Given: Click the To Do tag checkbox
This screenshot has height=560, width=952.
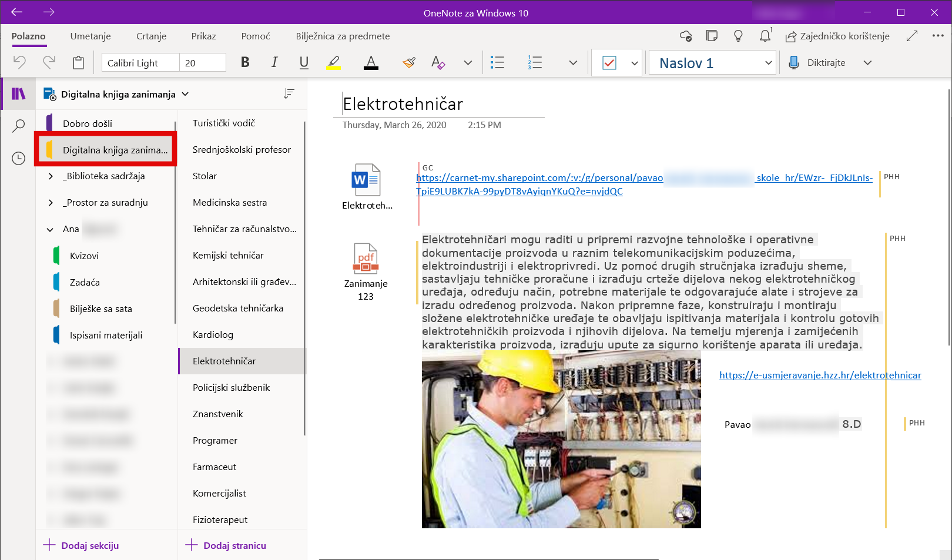Looking at the screenshot, I should (609, 63).
